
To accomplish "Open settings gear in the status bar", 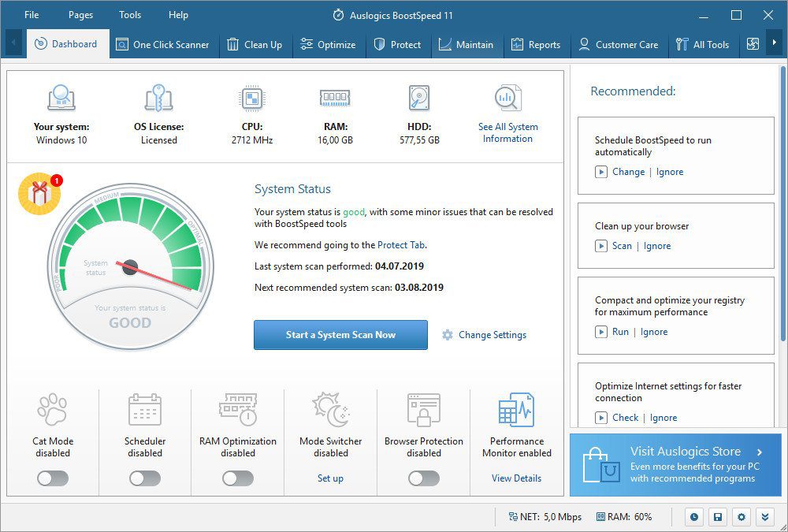I will pyautogui.click(x=740, y=516).
